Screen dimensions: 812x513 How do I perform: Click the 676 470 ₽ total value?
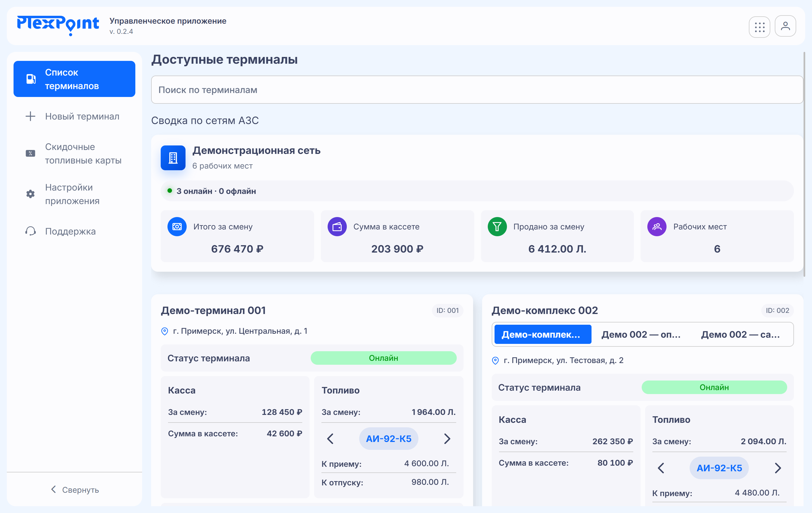point(237,249)
